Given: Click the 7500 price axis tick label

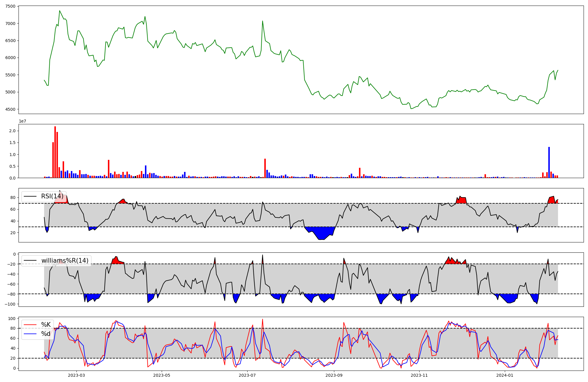Looking at the screenshot, I should tap(10, 6).
